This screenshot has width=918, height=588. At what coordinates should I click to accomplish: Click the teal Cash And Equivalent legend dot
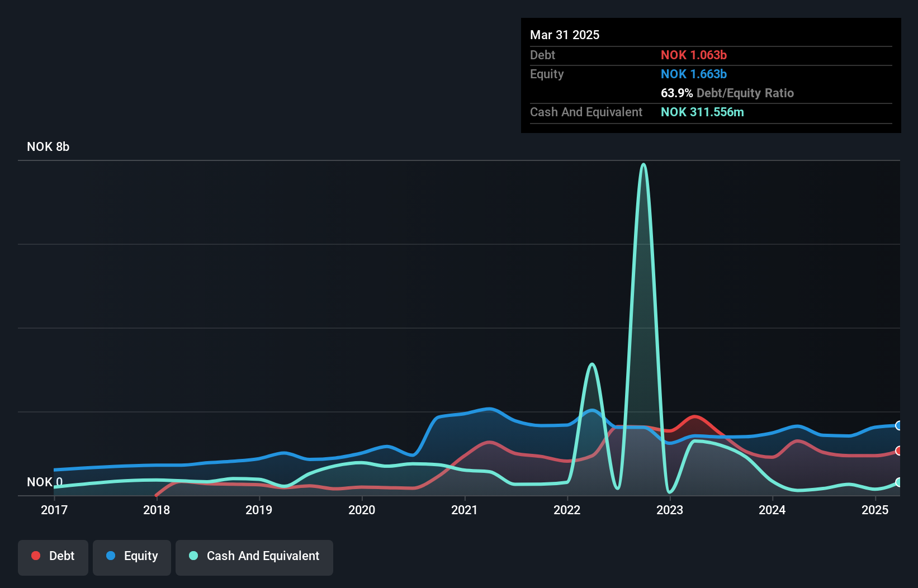(x=193, y=556)
